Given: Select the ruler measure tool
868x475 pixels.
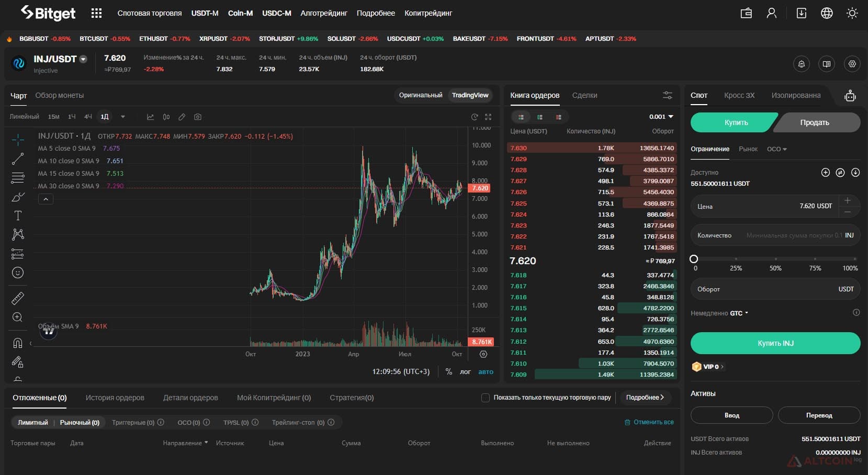Looking at the screenshot, I should click(18, 298).
